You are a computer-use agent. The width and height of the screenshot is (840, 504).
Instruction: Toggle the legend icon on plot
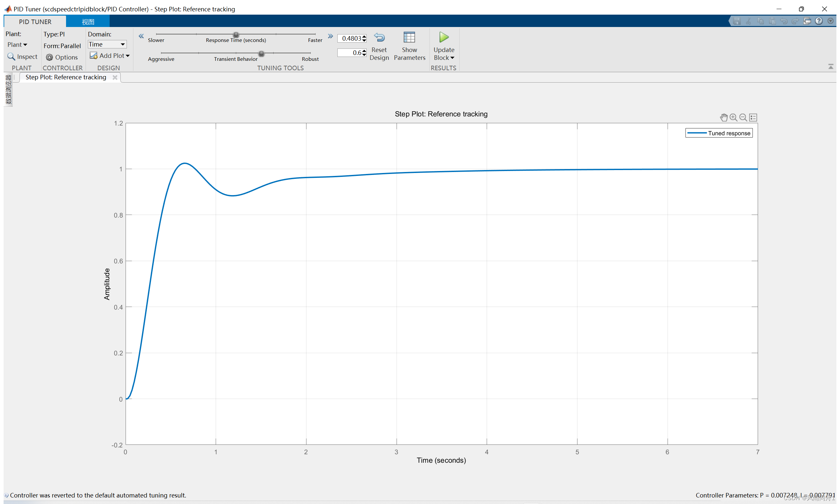(753, 117)
